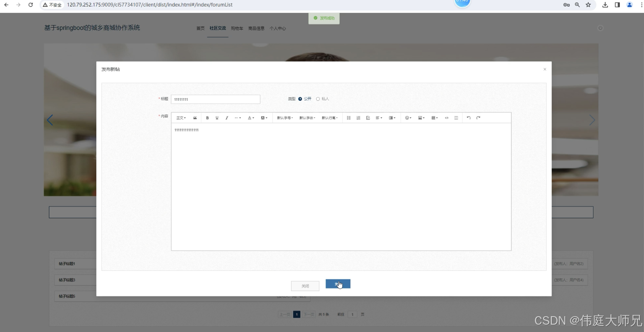The width and height of the screenshot is (644, 332).
Task: Click pagination 下一页 button
Action: [x=309, y=314]
